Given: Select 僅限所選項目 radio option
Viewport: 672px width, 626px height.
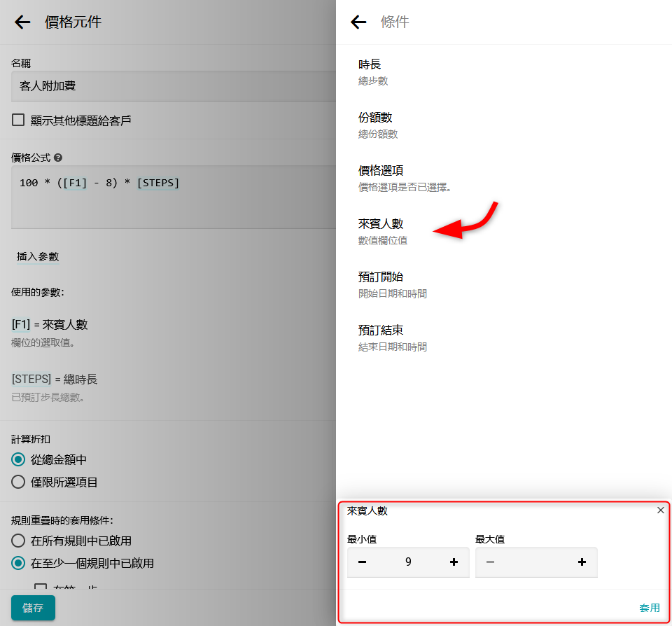Looking at the screenshot, I should pyautogui.click(x=19, y=482).
